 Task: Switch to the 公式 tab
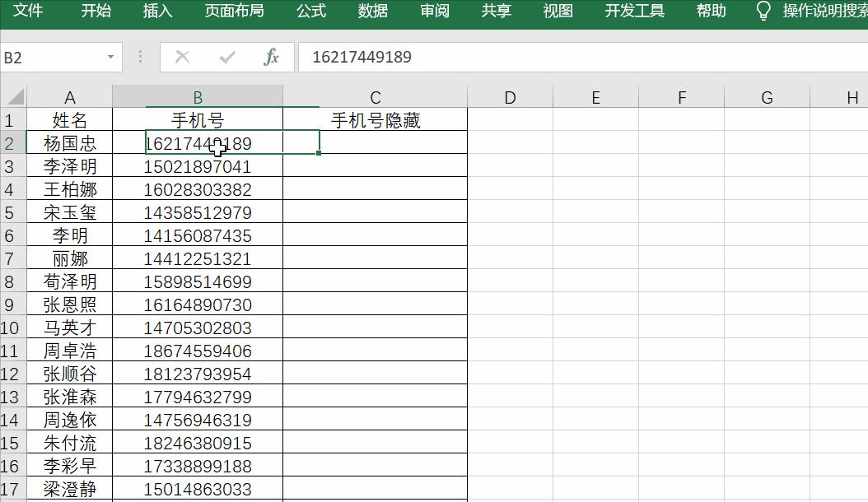(x=311, y=12)
